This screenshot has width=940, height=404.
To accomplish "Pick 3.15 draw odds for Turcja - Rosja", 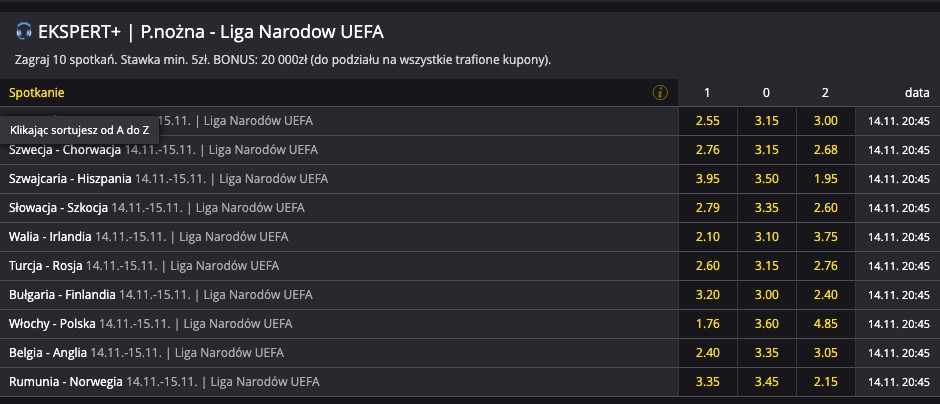I will pos(766,266).
